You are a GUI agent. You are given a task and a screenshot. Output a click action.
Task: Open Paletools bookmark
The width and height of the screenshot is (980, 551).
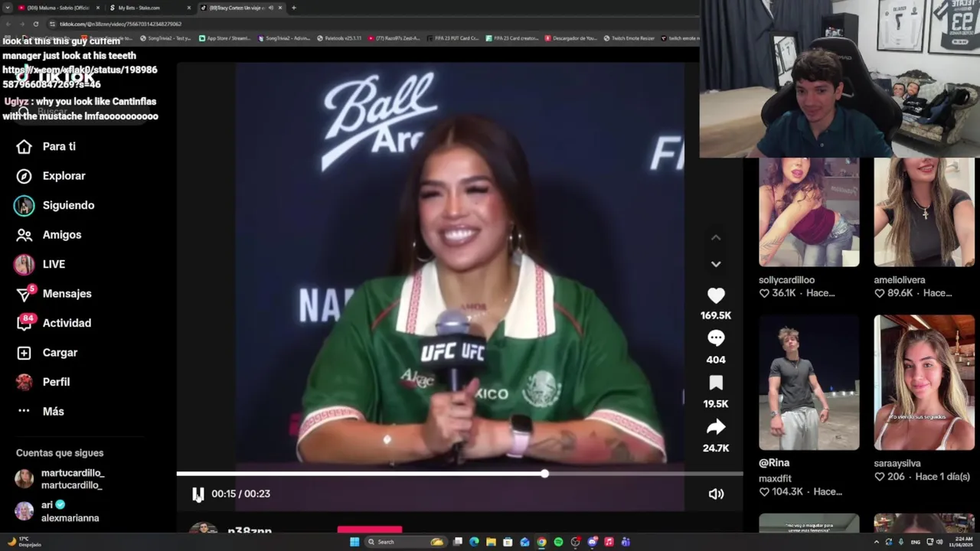(339, 38)
